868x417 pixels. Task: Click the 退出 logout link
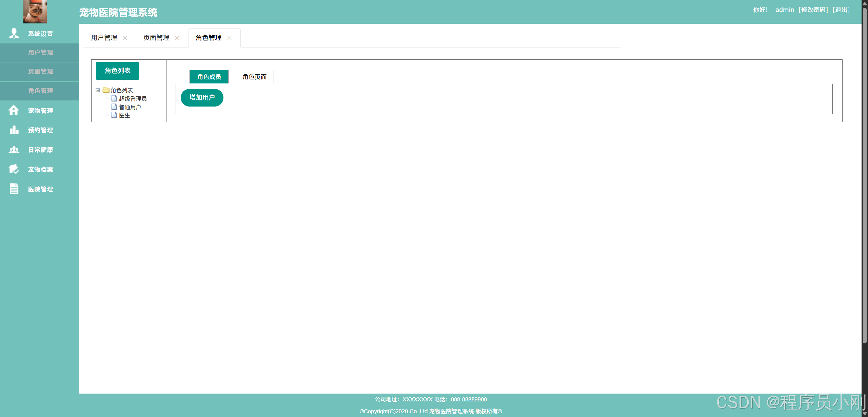pos(841,10)
